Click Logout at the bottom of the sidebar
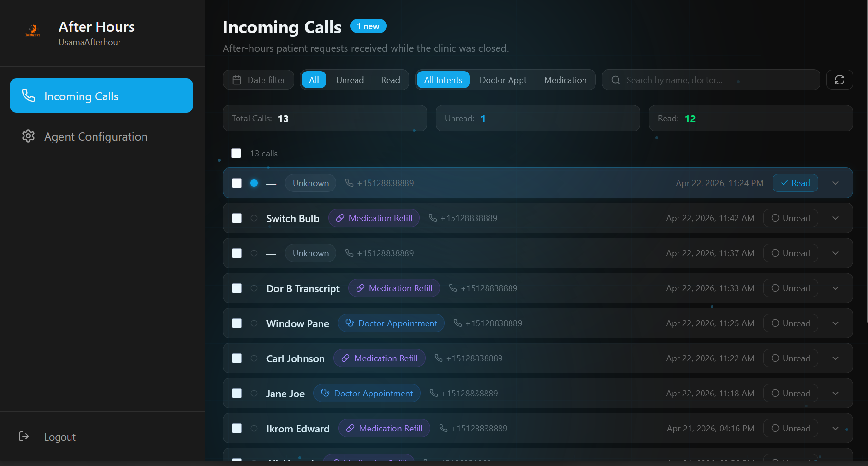 pyautogui.click(x=59, y=437)
